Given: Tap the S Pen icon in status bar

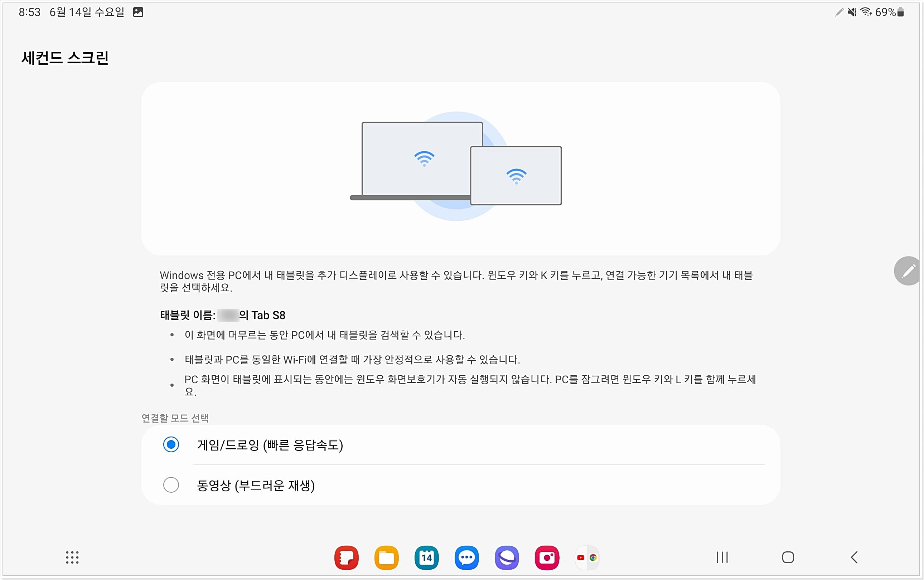Looking at the screenshot, I should (x=839, y=12).
